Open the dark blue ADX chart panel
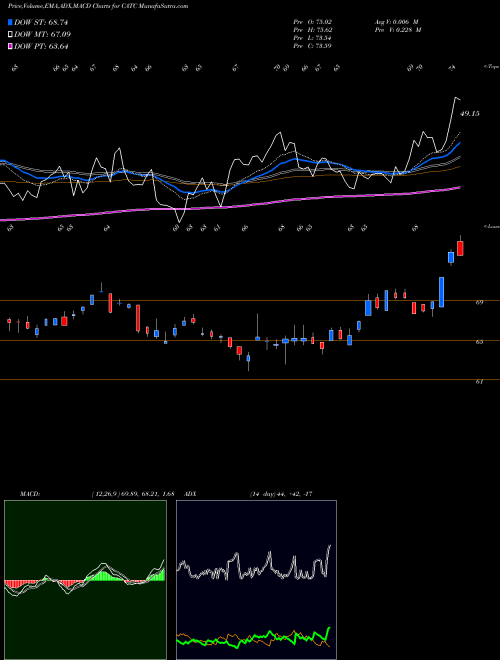Viewport: 500px width, 660px height. 256,580
